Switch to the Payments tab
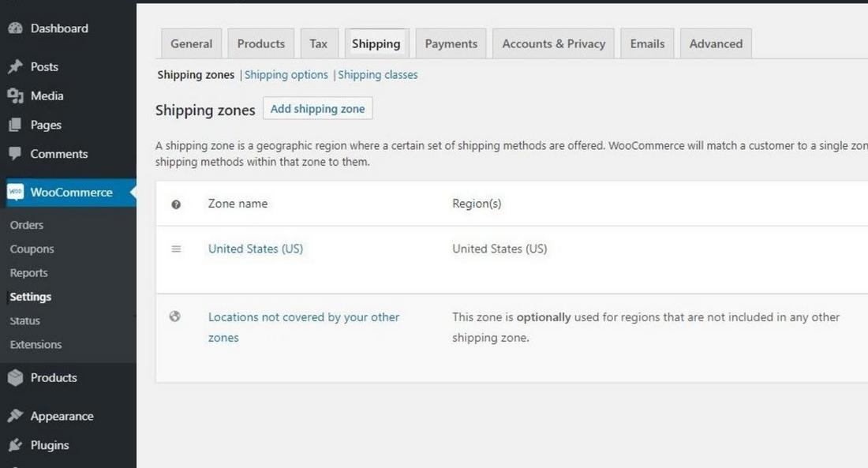The width and height of the screenshot is (868, 468). pyautogui.click(x=451, y=44)
